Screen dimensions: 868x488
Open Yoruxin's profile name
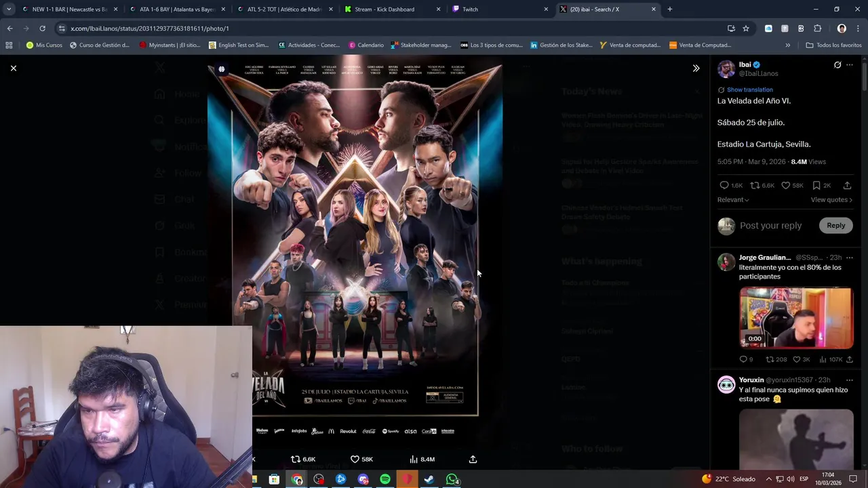pos(751,380)
